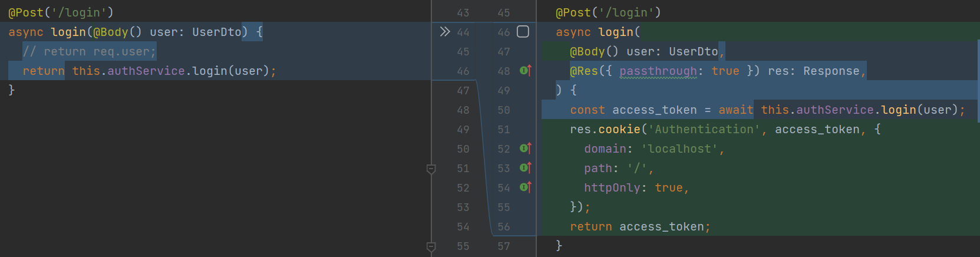This screenshot has width=980, height=257.
Task: Tick the include-change checkbox beside line 46
Action: pos(523,32)
